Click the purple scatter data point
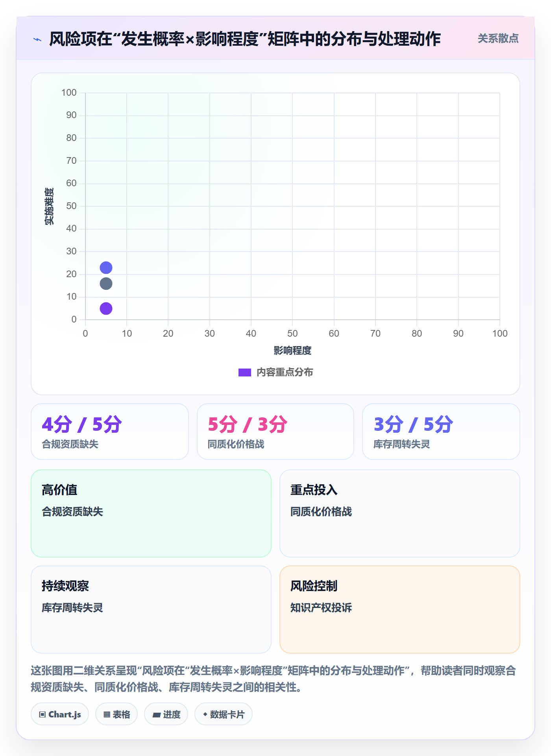The width and height of the screenshot is (551, 756). point(106,308)
